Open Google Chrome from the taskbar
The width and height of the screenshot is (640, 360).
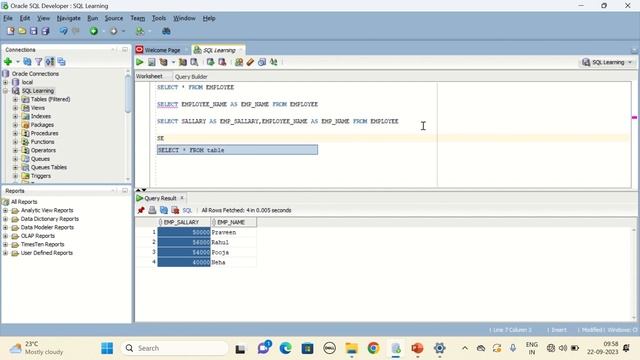373,348
